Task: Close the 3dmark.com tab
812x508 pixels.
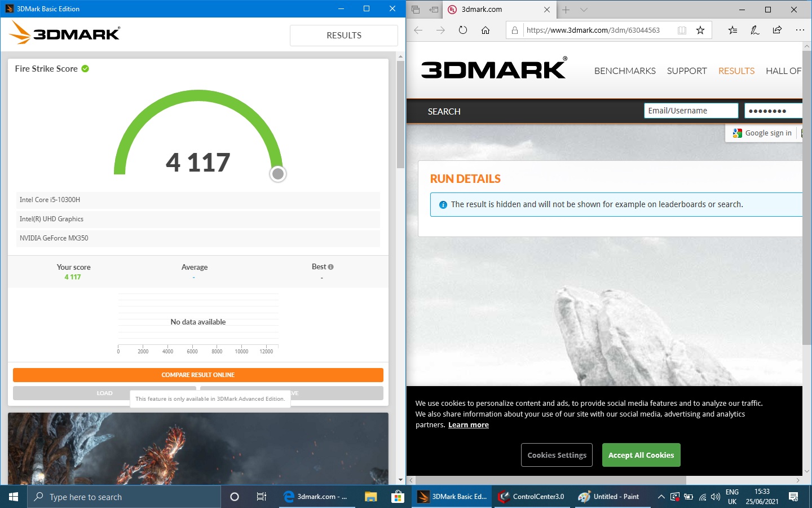Action: point(546,10)
